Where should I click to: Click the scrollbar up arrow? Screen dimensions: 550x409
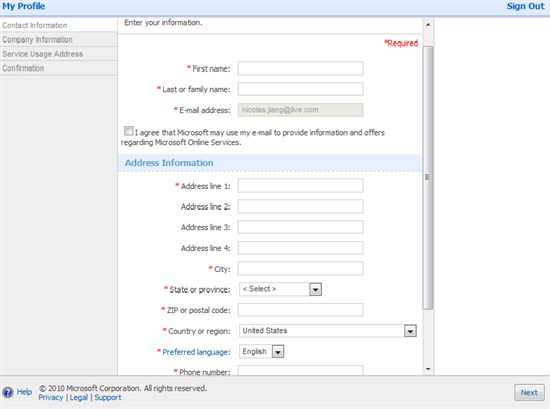pos(428,25)
